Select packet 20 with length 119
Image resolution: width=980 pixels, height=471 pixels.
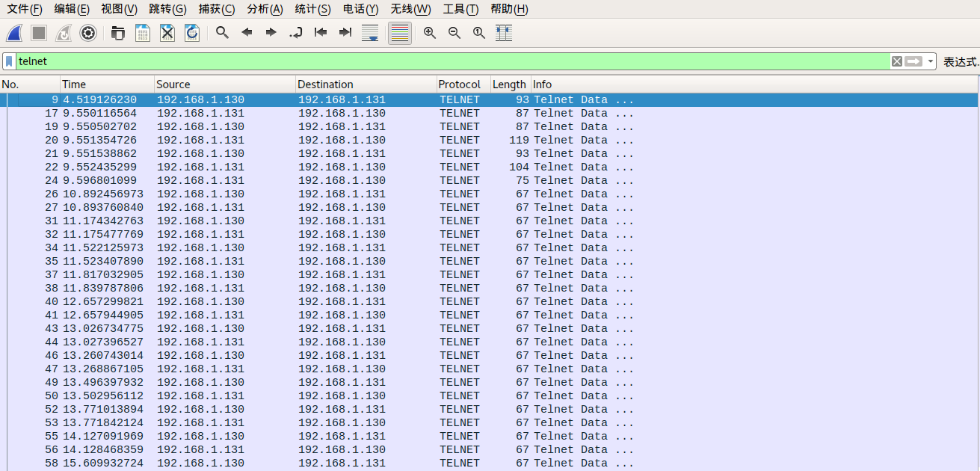coord(490,140)
